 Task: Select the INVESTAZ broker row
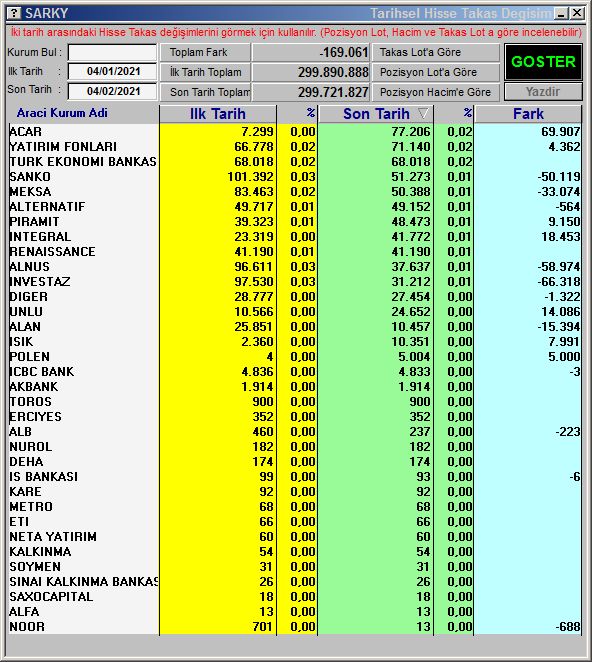click(x=295, y=282)
